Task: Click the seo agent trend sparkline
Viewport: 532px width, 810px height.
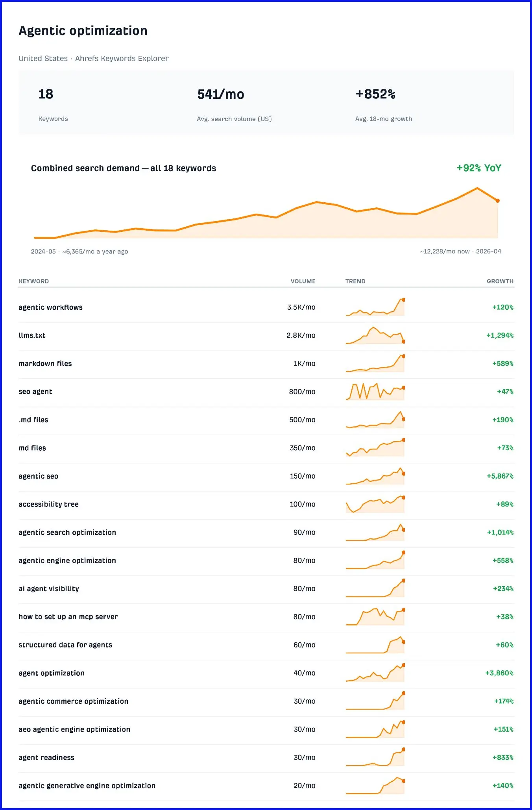Action: tap(375, 392)
